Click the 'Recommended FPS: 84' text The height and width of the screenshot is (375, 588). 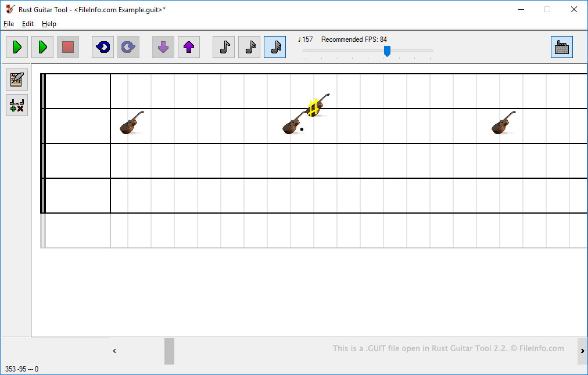click(354, 39)
